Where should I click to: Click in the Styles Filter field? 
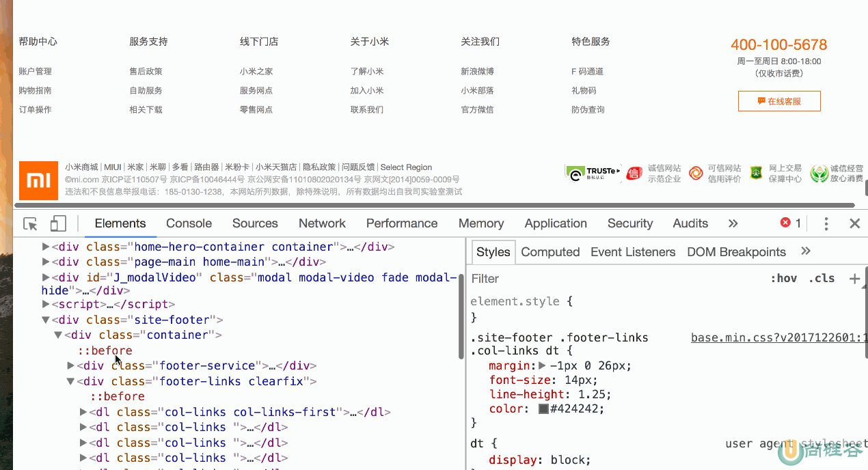pos(615,278)
